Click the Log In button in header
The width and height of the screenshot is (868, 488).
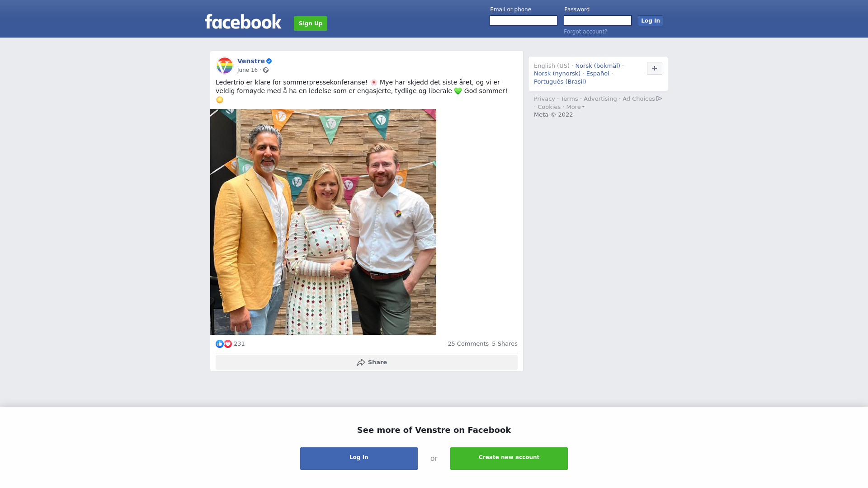point(651,21)
